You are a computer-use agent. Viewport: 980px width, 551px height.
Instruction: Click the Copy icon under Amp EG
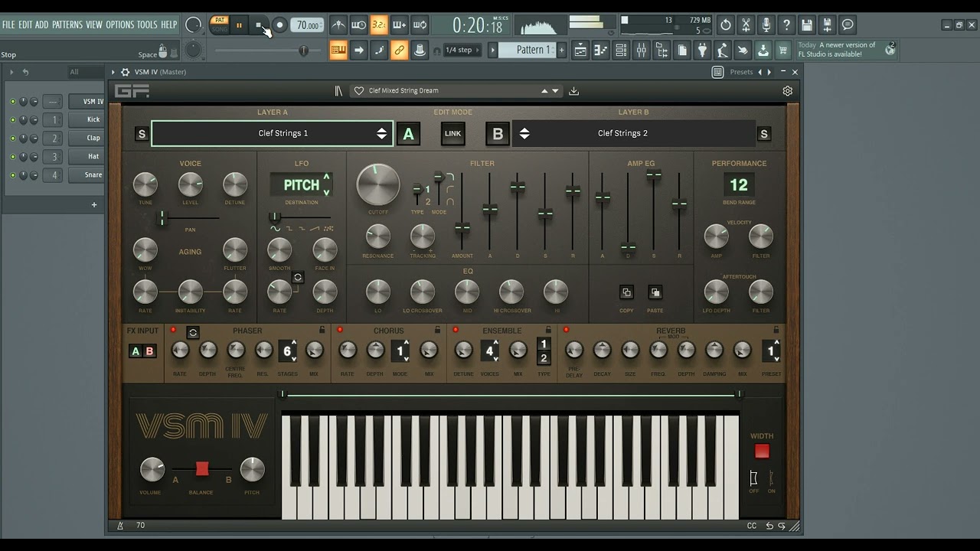pos(626,292)
